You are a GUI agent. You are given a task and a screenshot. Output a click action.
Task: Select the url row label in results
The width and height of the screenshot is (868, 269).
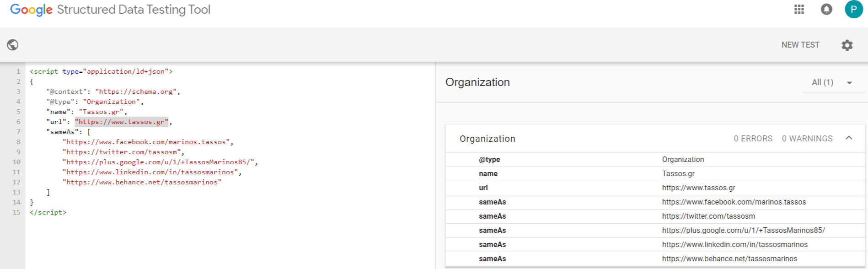point(483,188)
